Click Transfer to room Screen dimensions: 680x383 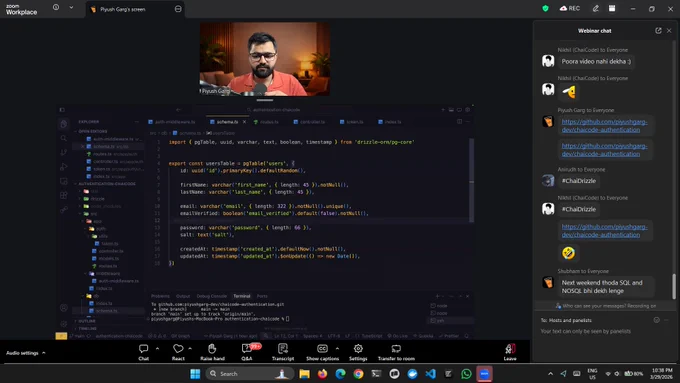pos(396,352)
